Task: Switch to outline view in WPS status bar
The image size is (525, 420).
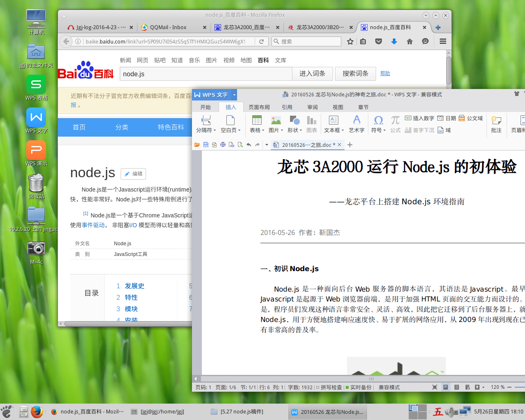Action: (x=457, y=387)
